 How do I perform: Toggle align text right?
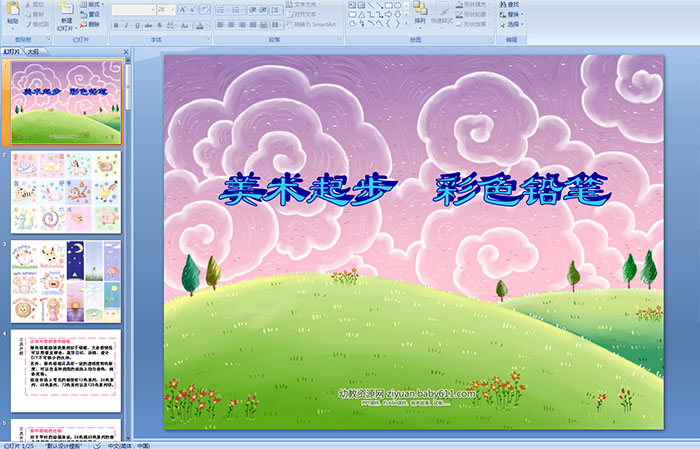tap(242, 25)
